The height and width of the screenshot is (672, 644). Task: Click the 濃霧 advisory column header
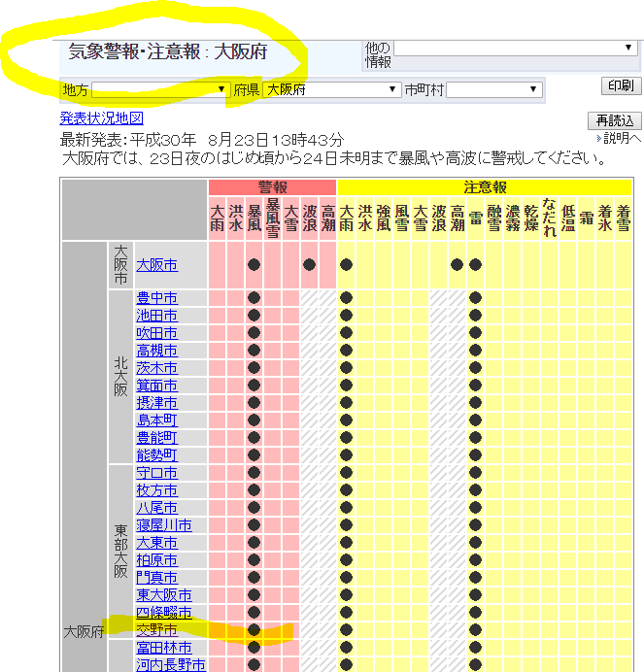pos(512,218)
